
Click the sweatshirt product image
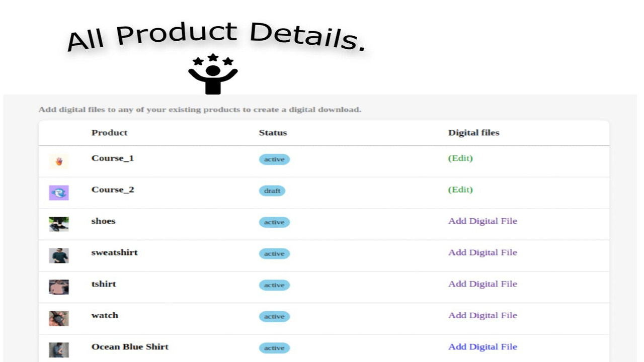(x=59, y=255)
